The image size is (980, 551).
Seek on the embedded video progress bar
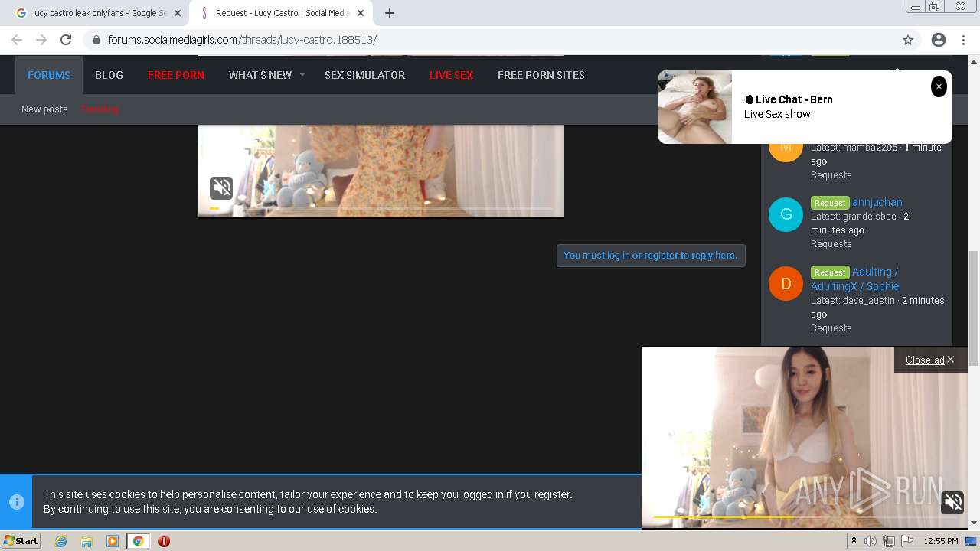[x=381, y=208]
